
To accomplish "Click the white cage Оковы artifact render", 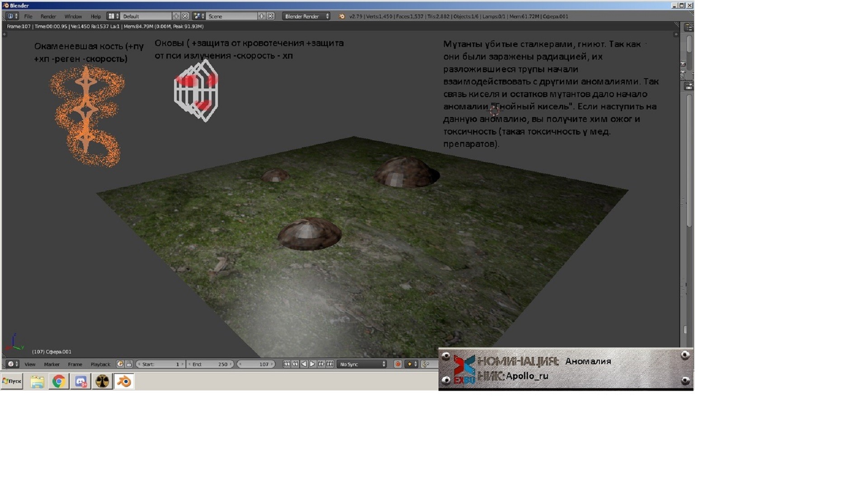I will 196,91.
